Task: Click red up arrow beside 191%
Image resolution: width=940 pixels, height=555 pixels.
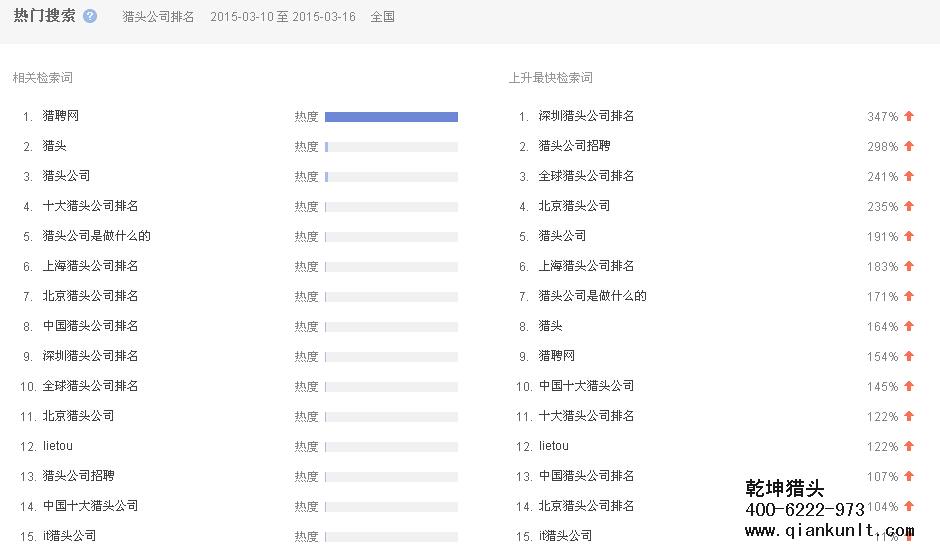Action: click(909, 236)
